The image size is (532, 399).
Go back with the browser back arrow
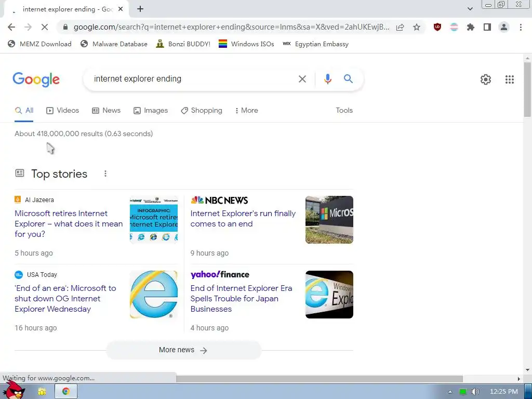coord(11,27)
